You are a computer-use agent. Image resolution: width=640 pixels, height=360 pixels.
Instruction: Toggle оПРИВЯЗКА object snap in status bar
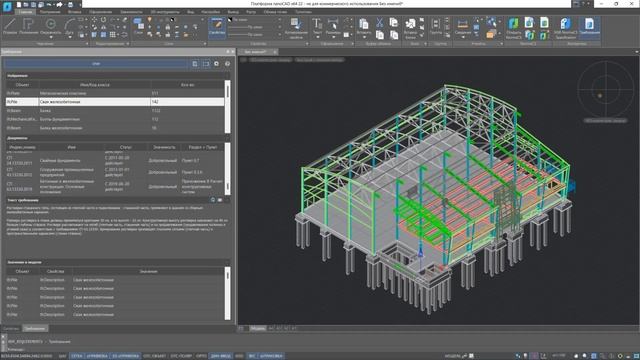point(97,356)
